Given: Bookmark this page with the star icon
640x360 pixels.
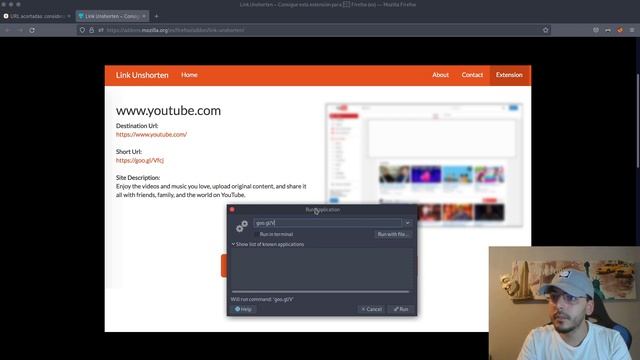Looking at the screenshot, I should 546,30.
